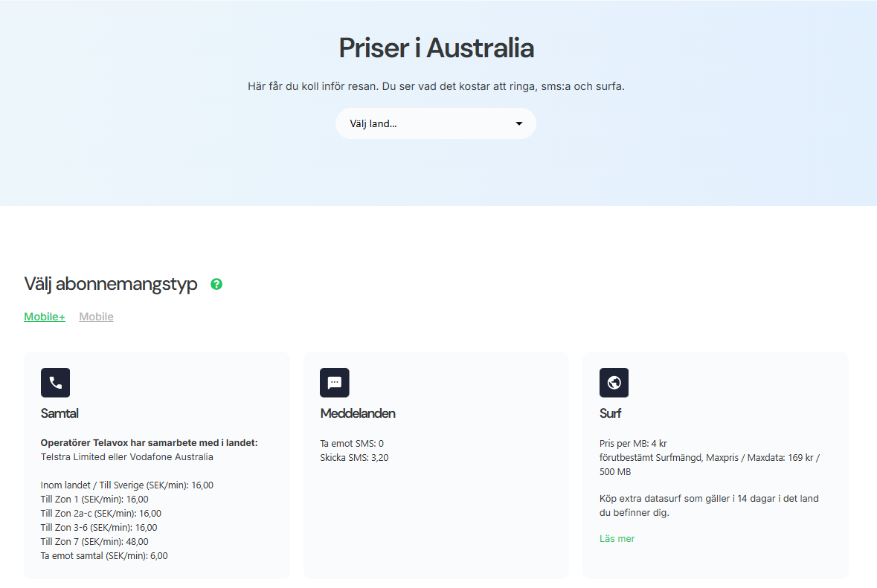Click the "Skicka SMS: 3,20" line

(x=354, y=457)
